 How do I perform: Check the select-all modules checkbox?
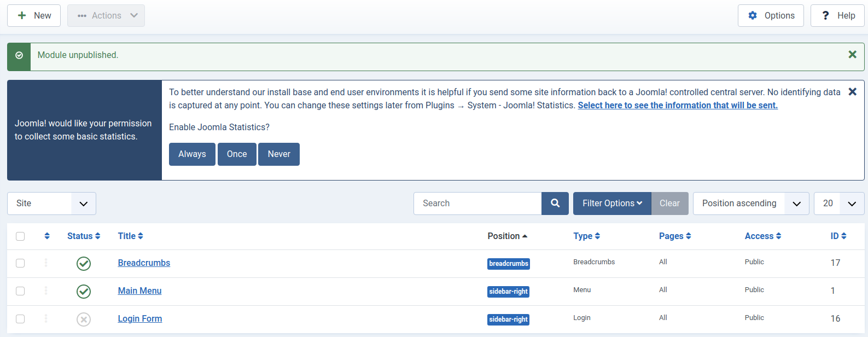click(x=20, y=236)
